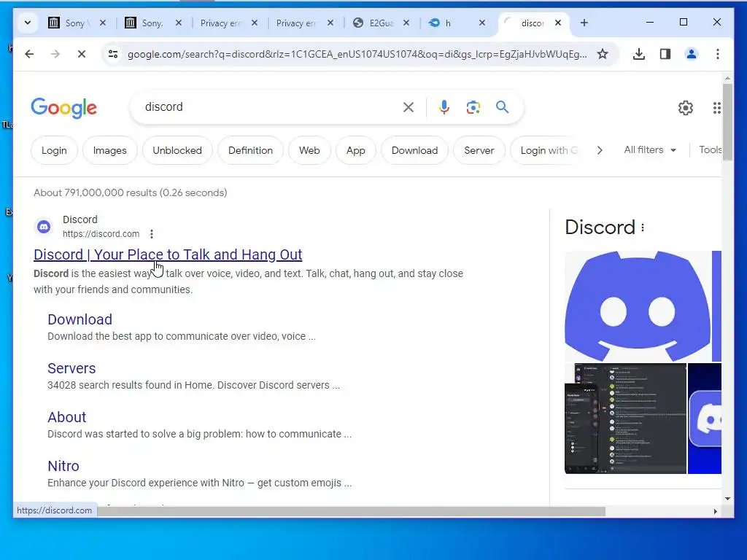Open more options beside discord.com URL
The height and width of the screenshot is (560, 747).
pyautogui.click(x=152, y=234)
